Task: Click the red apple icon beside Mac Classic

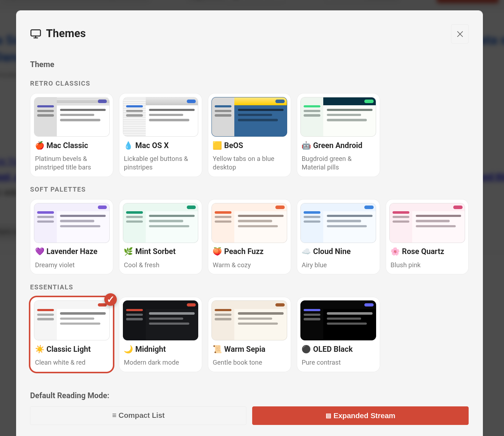Action: pyautogui.click(x=40, y=146)
